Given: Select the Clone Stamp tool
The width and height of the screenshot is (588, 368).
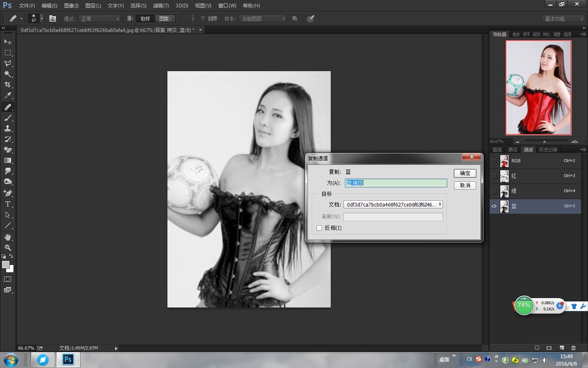Looking at the screenshot, I should pyautogui.click(x=8, y=128).
